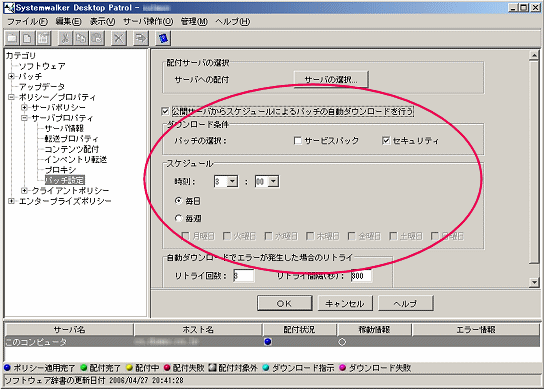The width and height of the screenshot is (544, 389).
Task: Expand the エンタープライズポリシー tree node
Action: [11, 201]
